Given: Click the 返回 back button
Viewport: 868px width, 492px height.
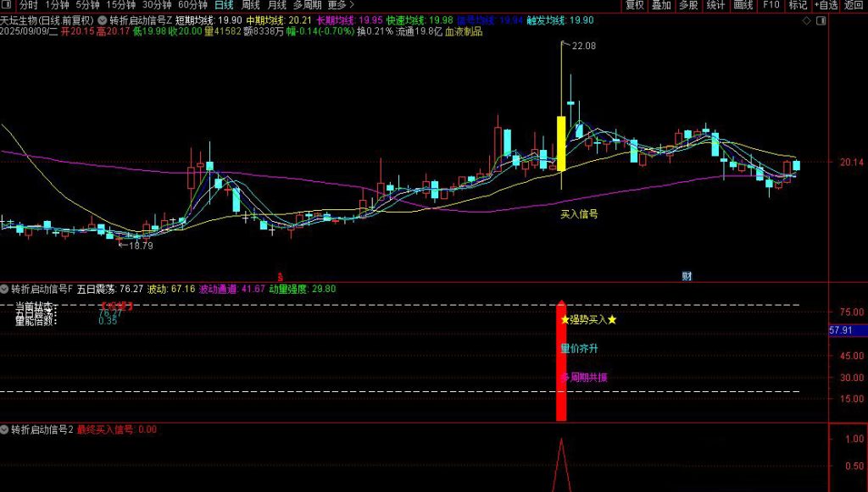Looking at the screenshot, I should click(x=854, y=5).
